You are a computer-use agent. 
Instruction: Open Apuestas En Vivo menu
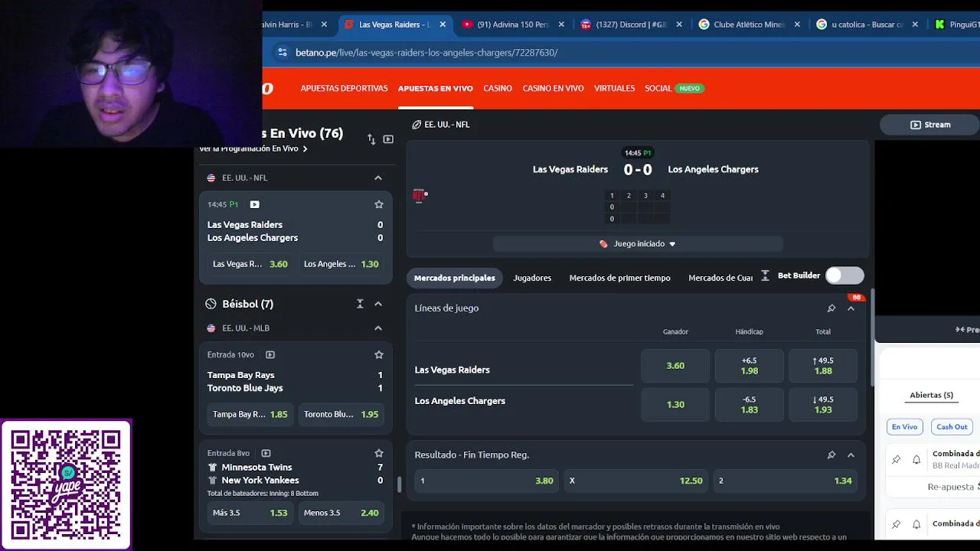click(435, 88)
